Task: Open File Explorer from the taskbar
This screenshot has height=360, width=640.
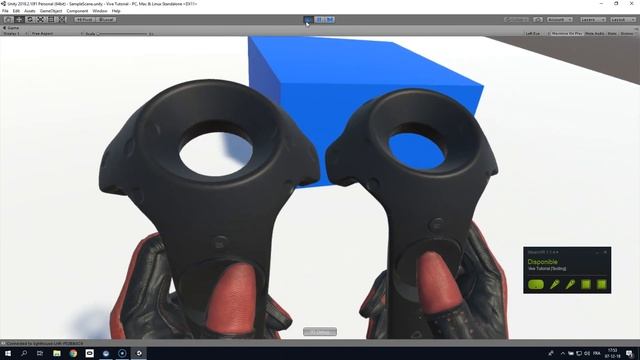Action: (x=57, y=353)
